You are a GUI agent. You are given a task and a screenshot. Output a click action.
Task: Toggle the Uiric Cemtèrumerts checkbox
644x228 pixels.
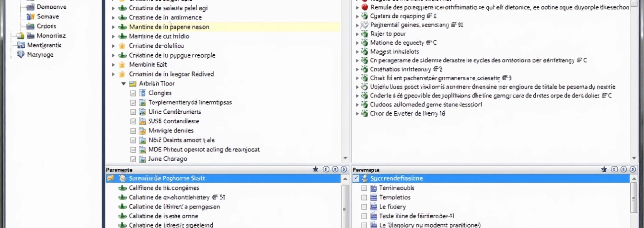133,112
